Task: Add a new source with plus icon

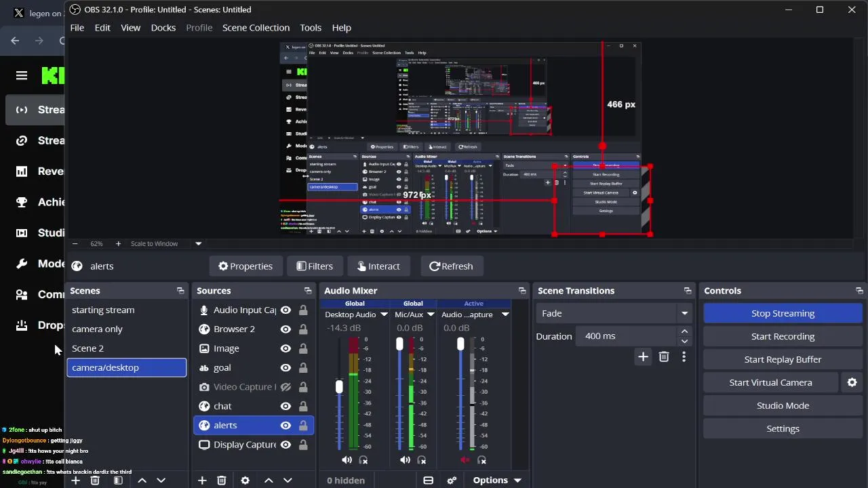Action: click(202, 480)
